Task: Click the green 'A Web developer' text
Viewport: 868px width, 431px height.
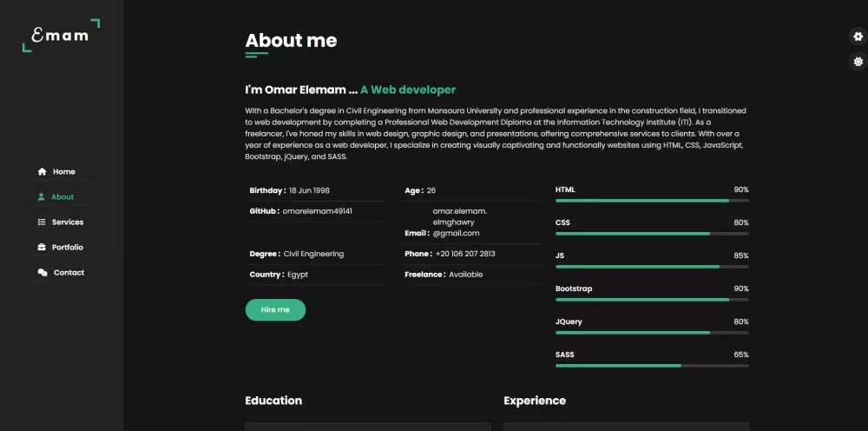Action: pos(408,90)
